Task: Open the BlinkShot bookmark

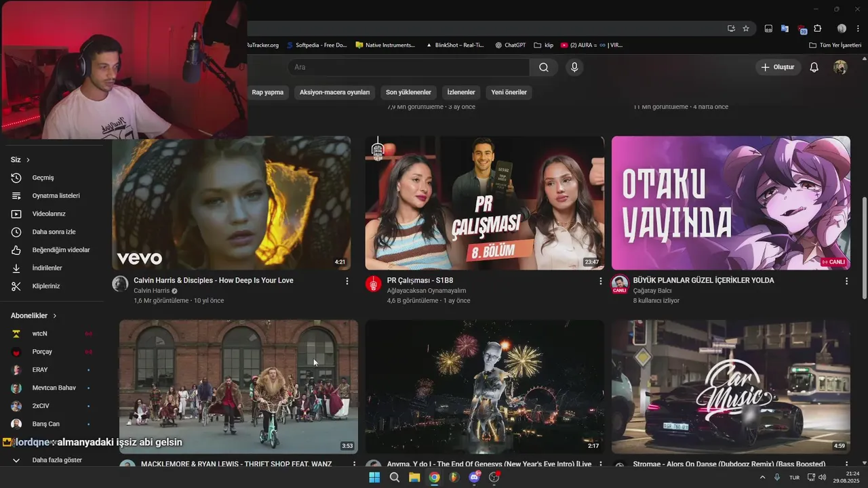Action: pyautogui.click(x=455, y=45)
